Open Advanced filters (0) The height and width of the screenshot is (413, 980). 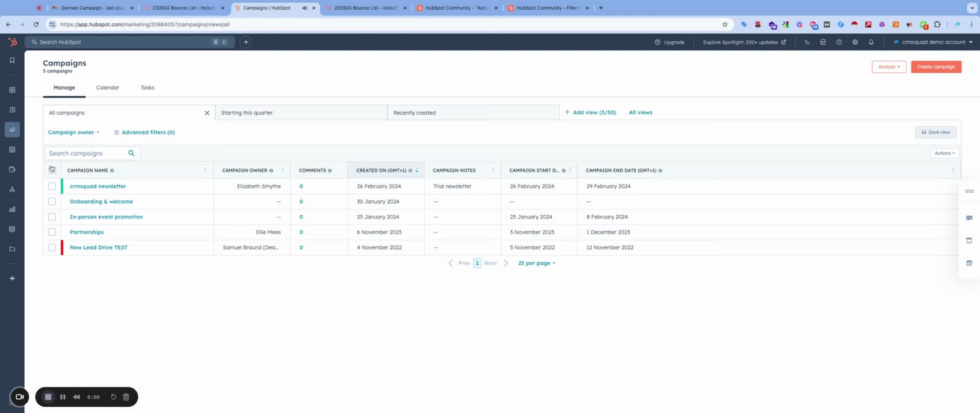(x=145, y=133)
